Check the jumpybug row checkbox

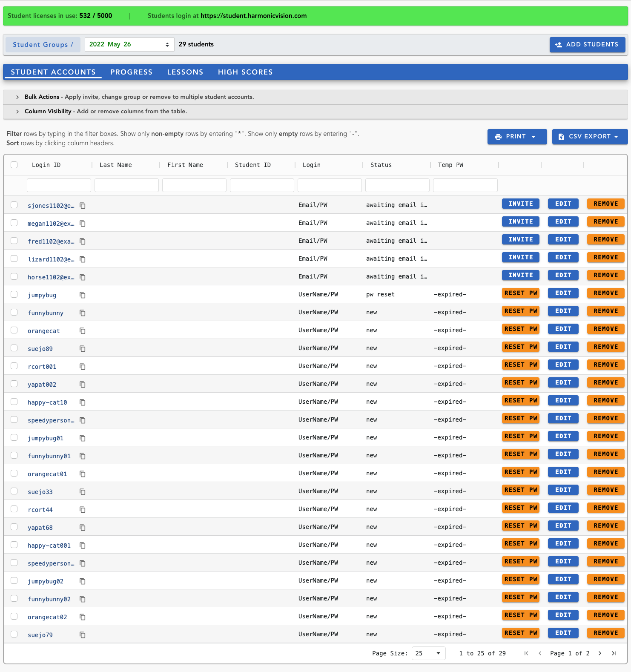[x=14, y=294]
